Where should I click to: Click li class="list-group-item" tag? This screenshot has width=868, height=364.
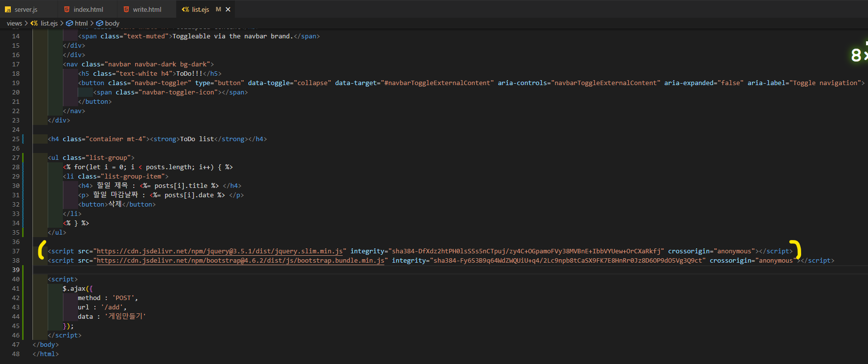pos(116,176)
